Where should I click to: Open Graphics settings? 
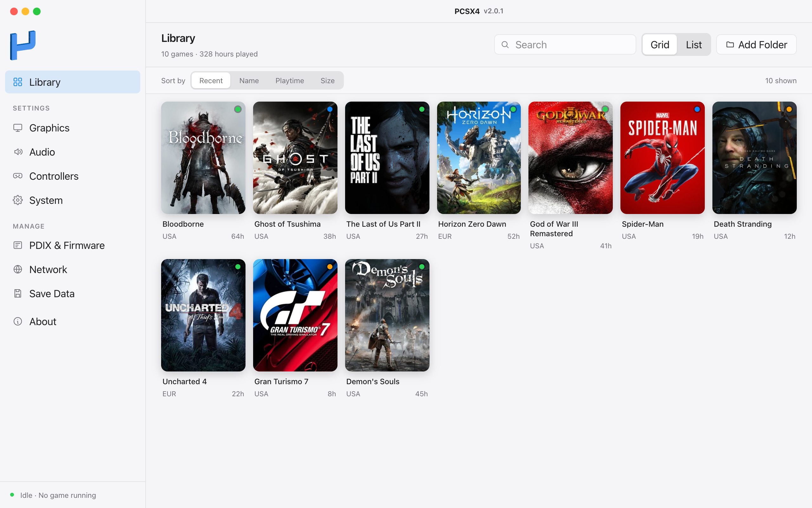pyautogui.click(x=72, y=128)
